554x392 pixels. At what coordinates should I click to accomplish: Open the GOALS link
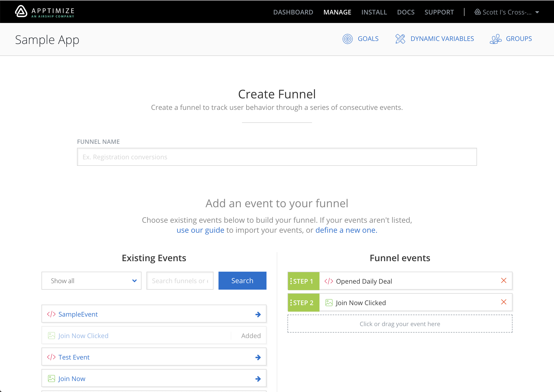click(x=368, y=39)
